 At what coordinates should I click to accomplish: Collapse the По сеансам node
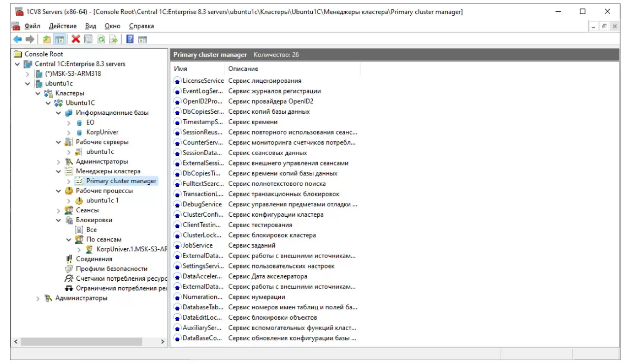(x=69, y=240)
